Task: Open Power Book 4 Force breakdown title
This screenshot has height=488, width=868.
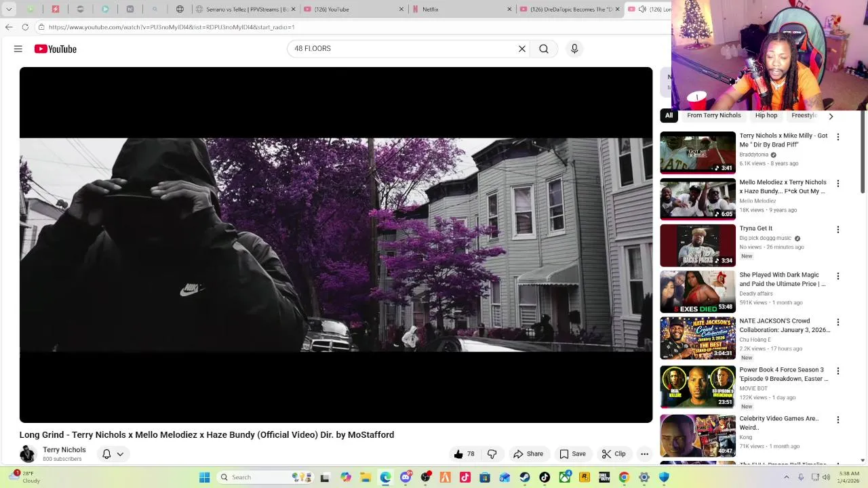Action: [784, 374]
